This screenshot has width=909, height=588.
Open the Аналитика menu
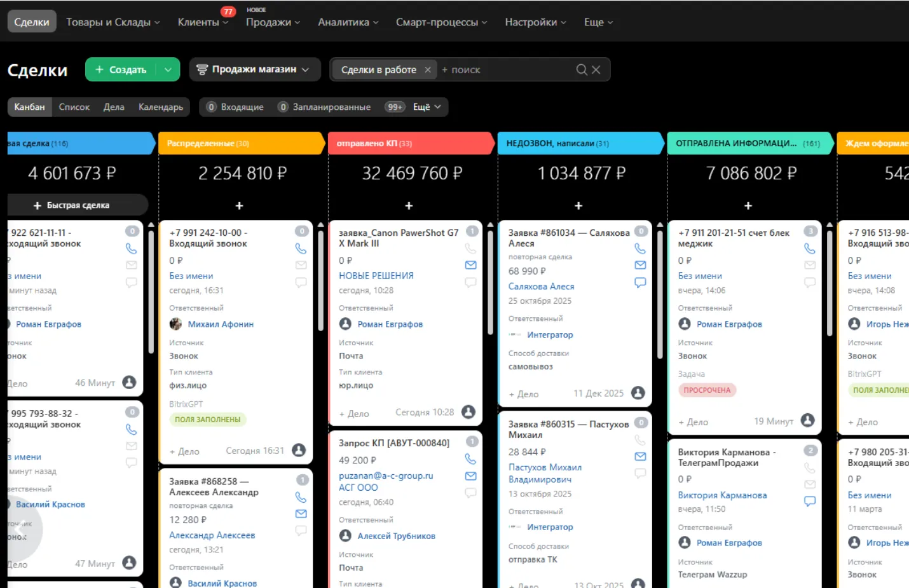tap(348, 22)
